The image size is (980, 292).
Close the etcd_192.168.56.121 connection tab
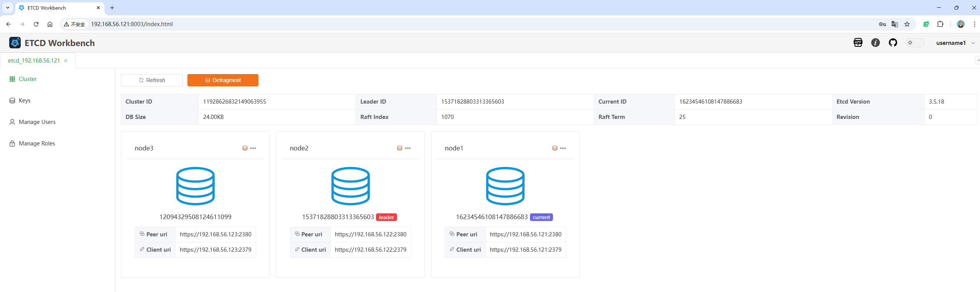66,61
